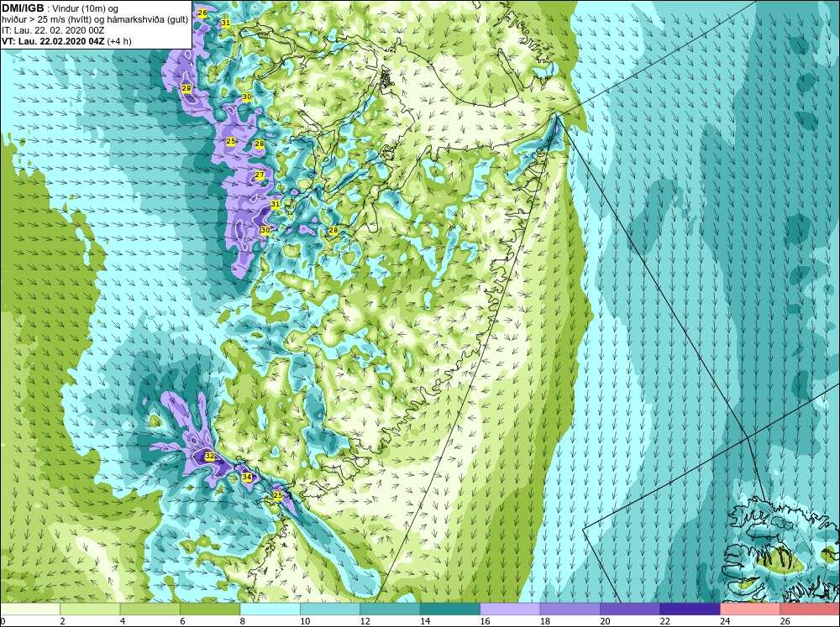The width and height of the screenshot is (840, 627).
Task: Click the yellow gust label 27
Action: click(260, 175)
